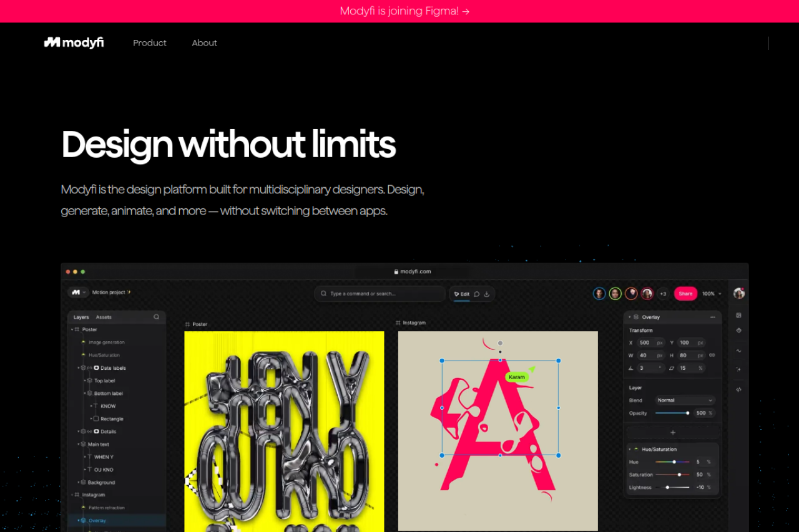Screen dimensions: 799x532
Task: Select the Background layer
Action: pyautogui.click(x=101, y=483)
